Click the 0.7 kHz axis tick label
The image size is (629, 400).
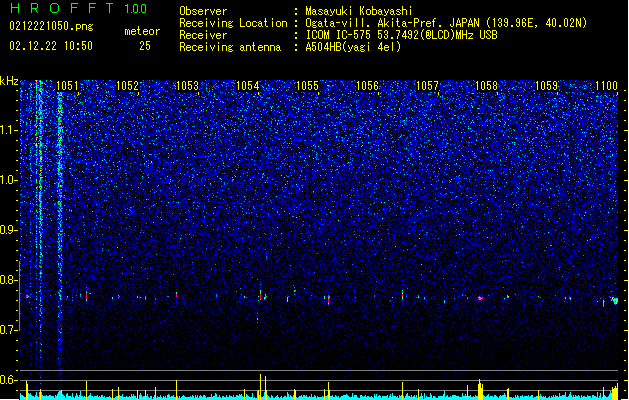(x=9, y=330)
